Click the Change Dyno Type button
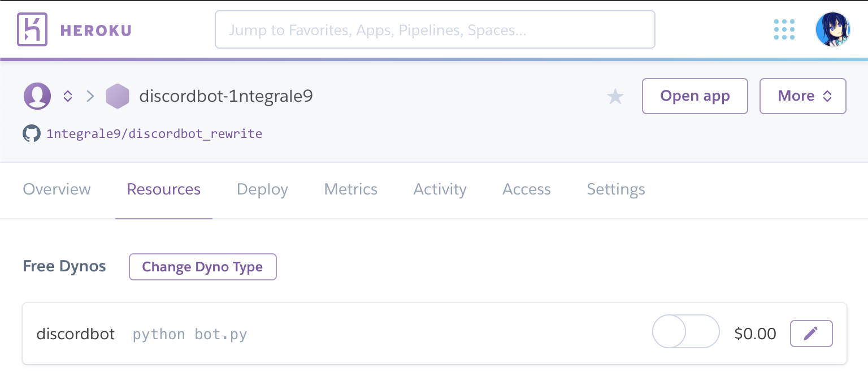Image resolution: width=868 pixels, height=372 pixels. tap(203, 267)
